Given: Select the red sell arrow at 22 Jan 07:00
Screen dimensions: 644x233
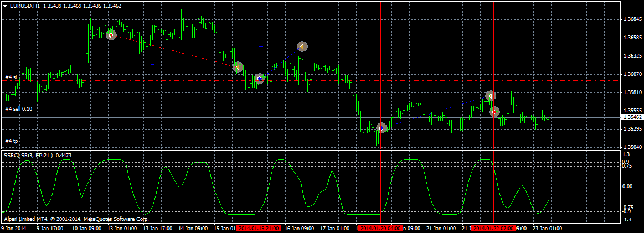Looking at the screenshot, I should [x=495, y=111].
